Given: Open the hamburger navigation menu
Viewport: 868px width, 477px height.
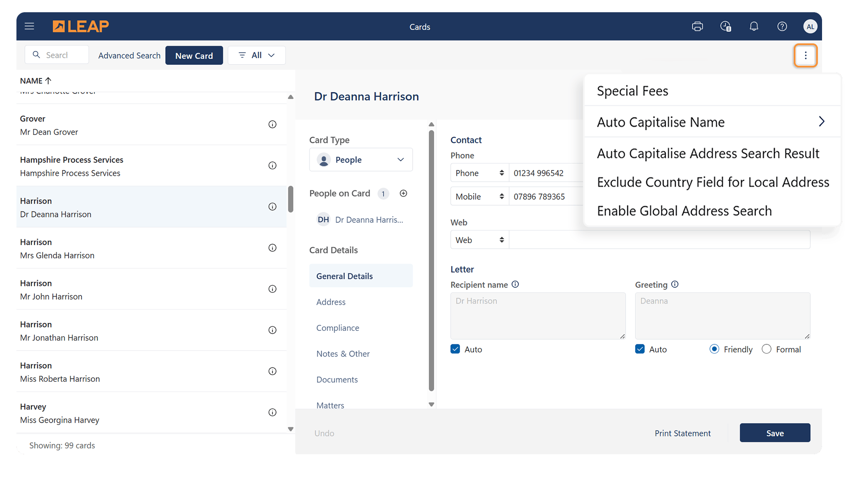Looking at the screenshot, I should 29,27.
